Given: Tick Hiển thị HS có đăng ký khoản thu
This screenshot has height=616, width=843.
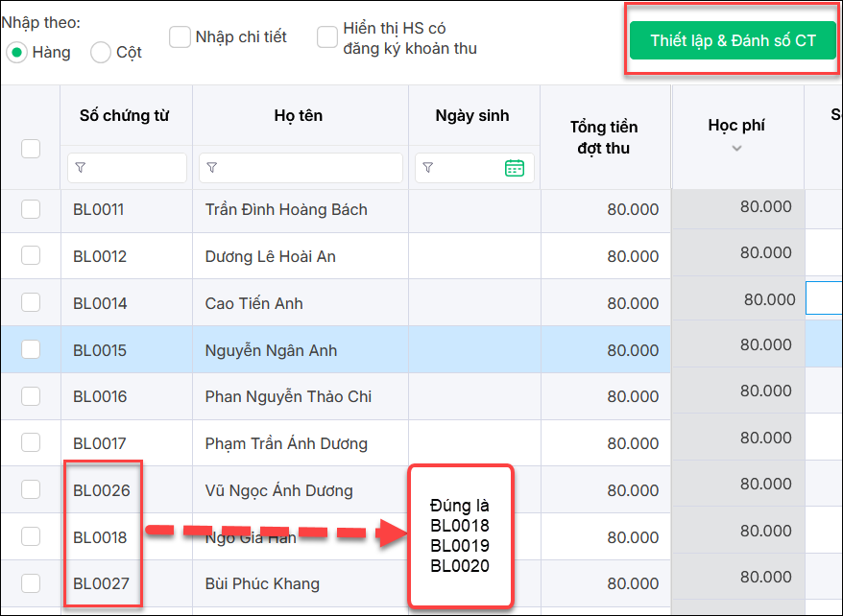Looking at the screenshot, I should pyautogui.click(x=327, y=37).
